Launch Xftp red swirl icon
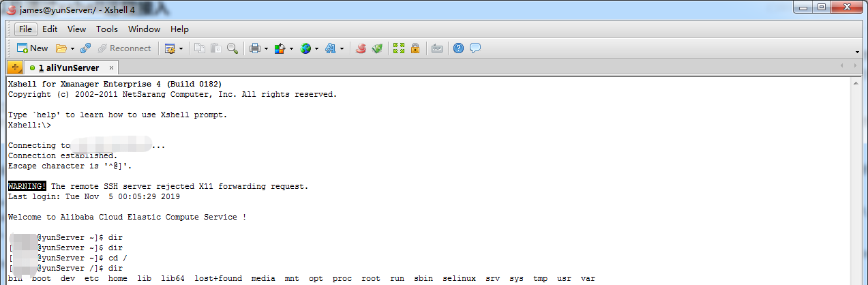Image resolution: width=868 pixels, height=285 pixels. pos(361,48)
